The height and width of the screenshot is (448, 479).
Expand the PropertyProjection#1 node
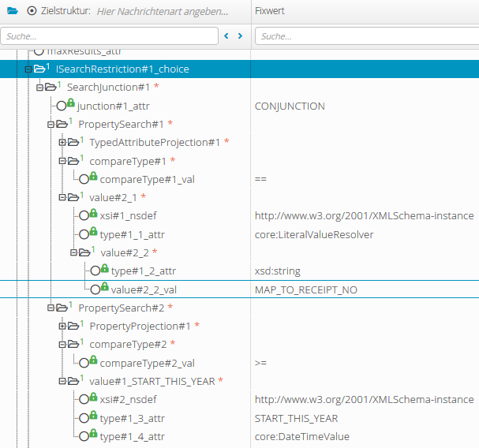coord(62,327)
